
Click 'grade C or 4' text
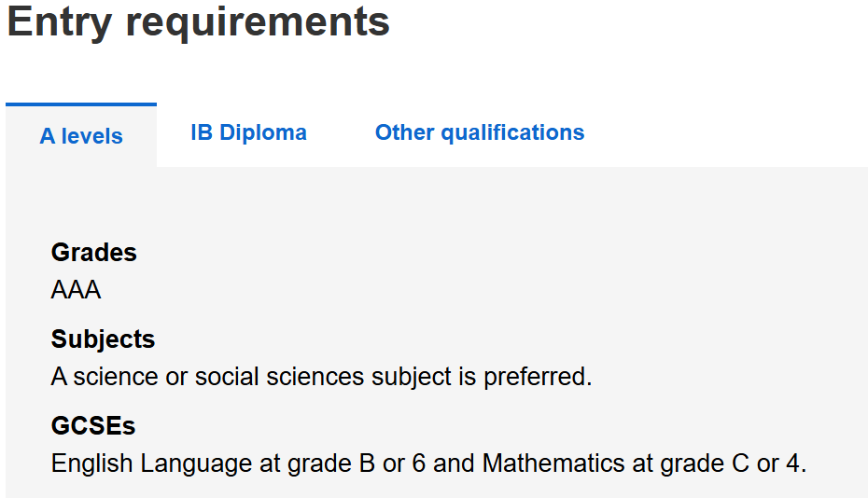(719, 463)
